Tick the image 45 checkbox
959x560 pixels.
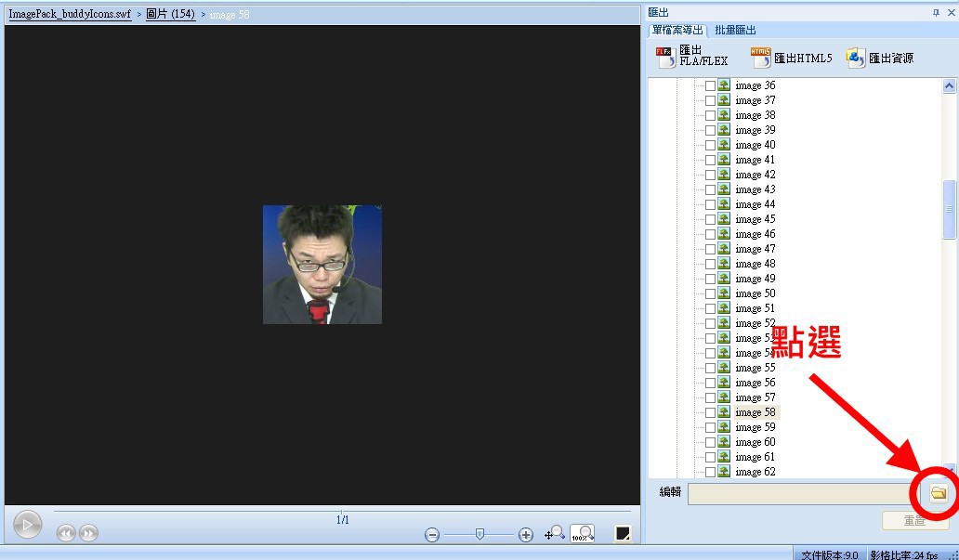(x=710, y=219)
